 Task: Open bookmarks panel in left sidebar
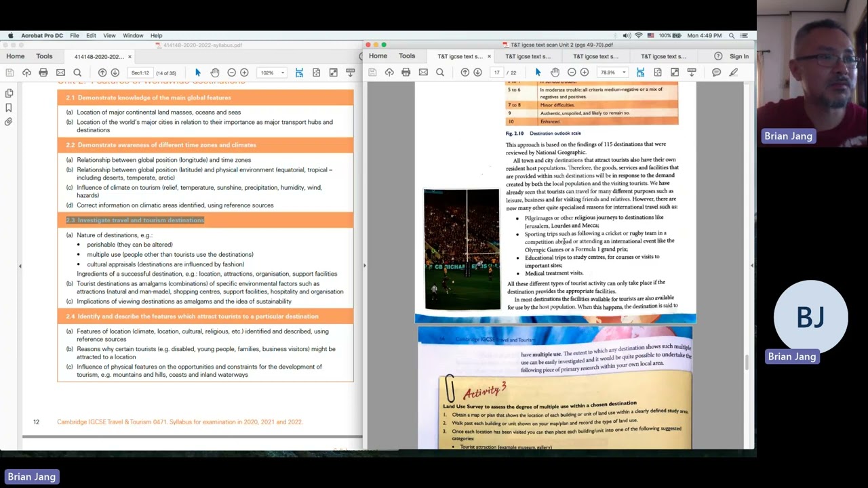coord(9,107)
